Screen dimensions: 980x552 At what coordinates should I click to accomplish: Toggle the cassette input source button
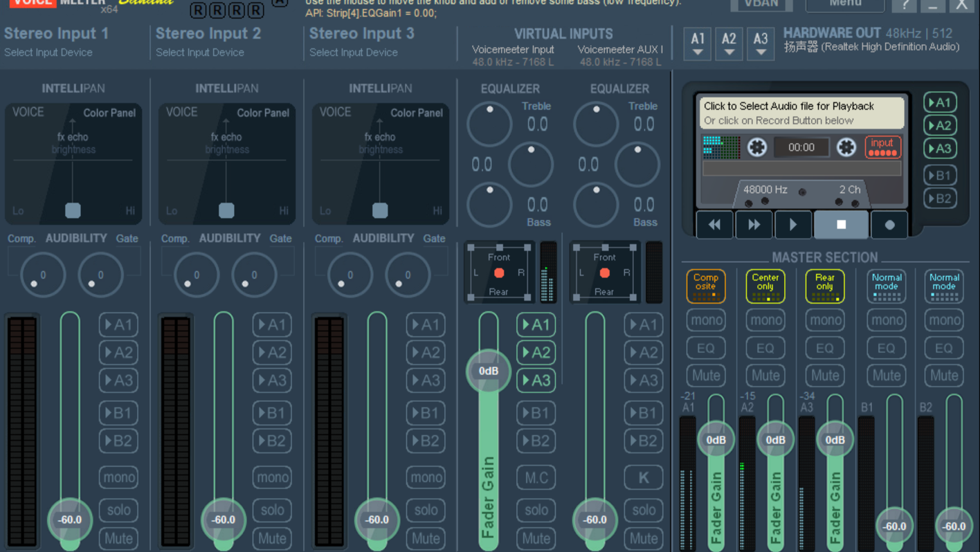point(882,147)
